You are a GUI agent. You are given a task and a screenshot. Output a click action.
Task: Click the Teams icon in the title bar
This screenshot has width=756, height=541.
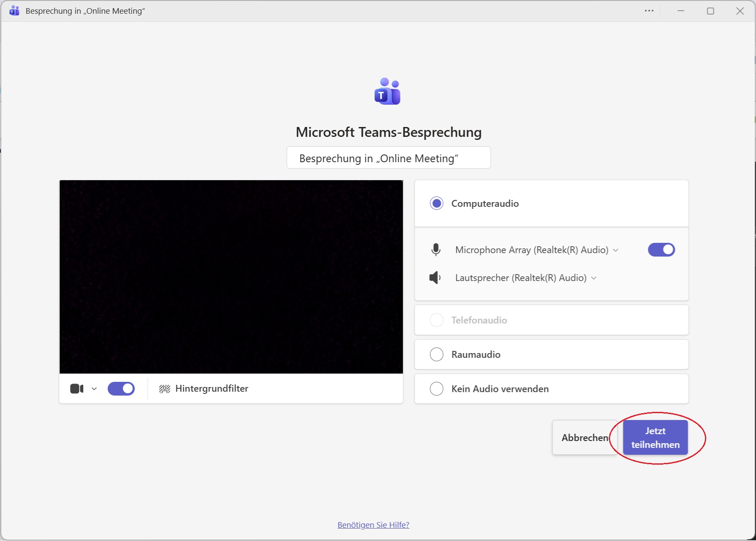14,11
